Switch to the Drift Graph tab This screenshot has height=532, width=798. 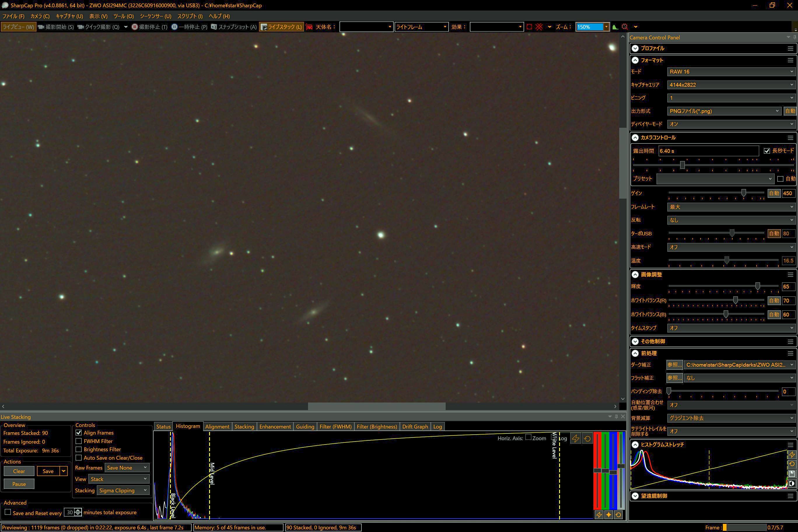[415, 426]
